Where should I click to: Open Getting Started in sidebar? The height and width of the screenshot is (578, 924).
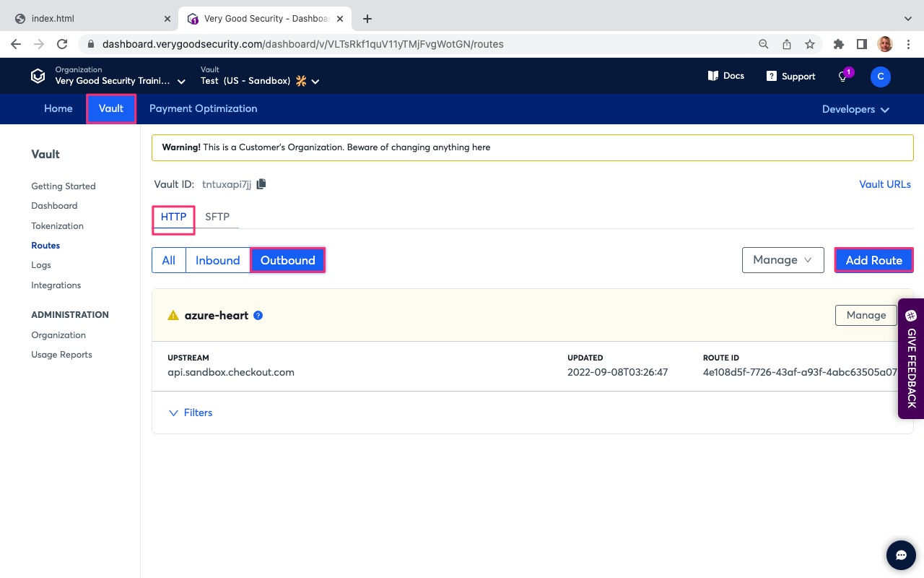coord(64,186)
